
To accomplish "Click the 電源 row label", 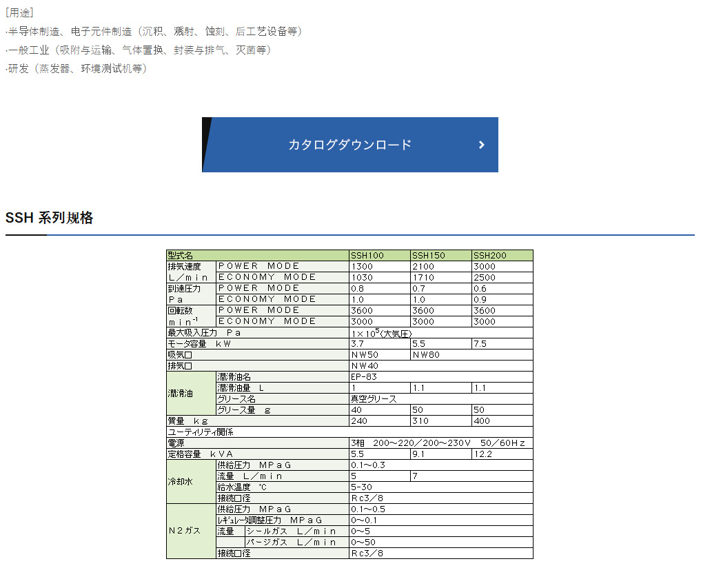I will (258, 443).
